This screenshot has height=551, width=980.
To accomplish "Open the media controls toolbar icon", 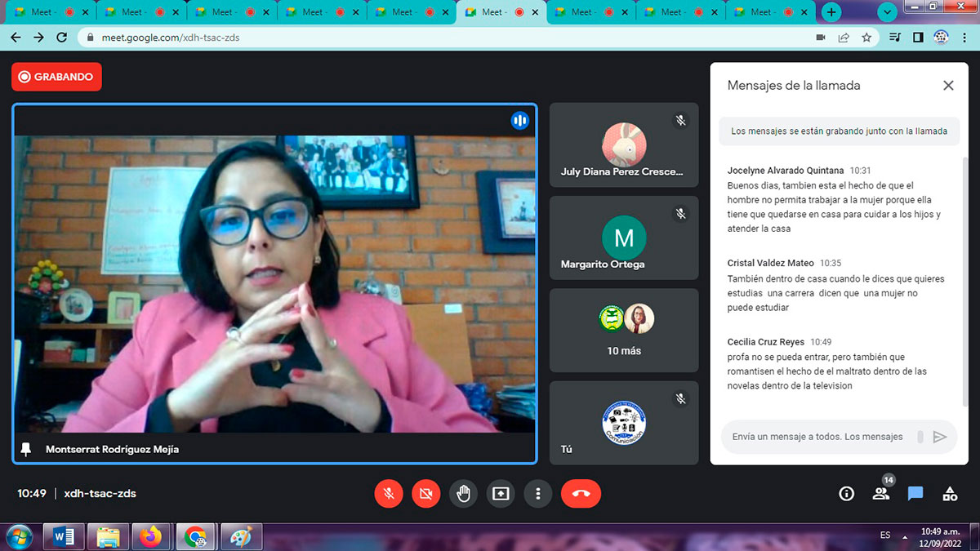I will point(896,38).
